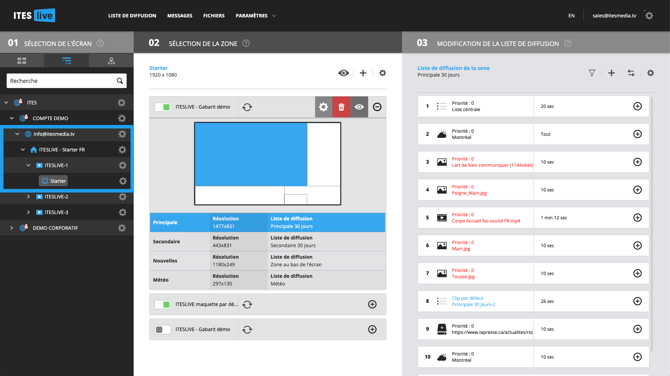Delete the active Gabarit démo template
The height and width of the screenshot is (376, 670).
(341, 107)
